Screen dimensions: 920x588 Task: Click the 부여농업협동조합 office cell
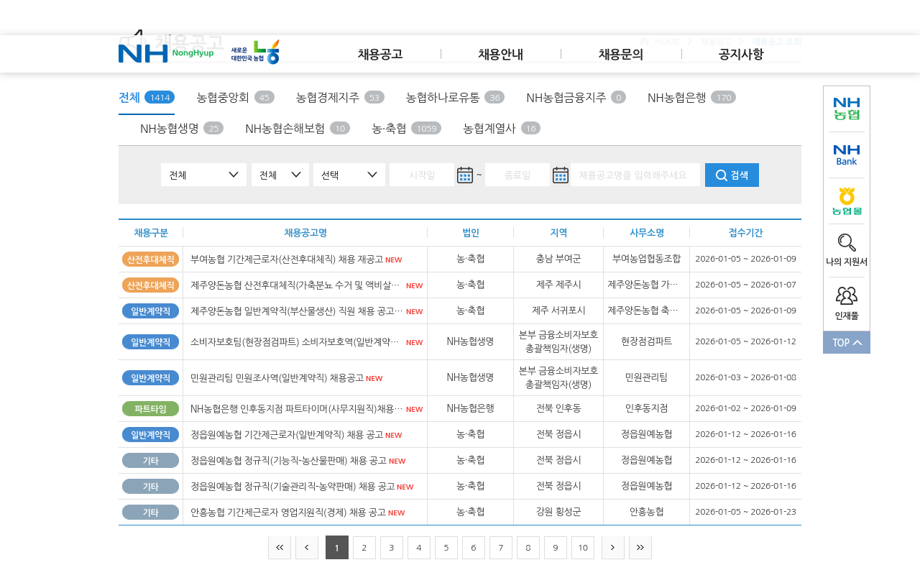click(x=647, y=259)
